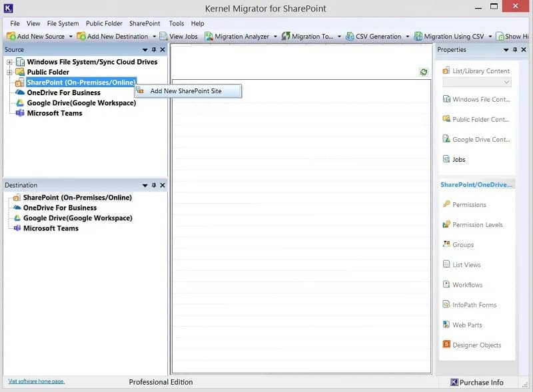533x392 pixels.
Task: Open Workflows in Properties panel
Action: tap(462, 285)
